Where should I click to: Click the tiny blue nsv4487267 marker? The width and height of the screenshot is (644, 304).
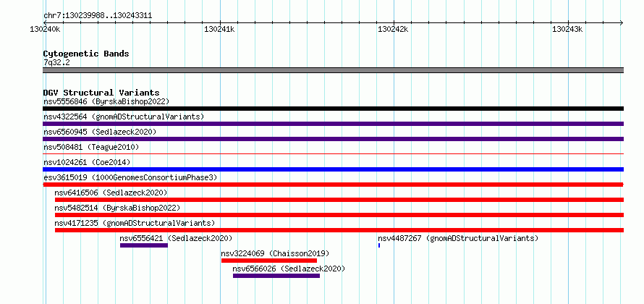(x=379, y=245)
